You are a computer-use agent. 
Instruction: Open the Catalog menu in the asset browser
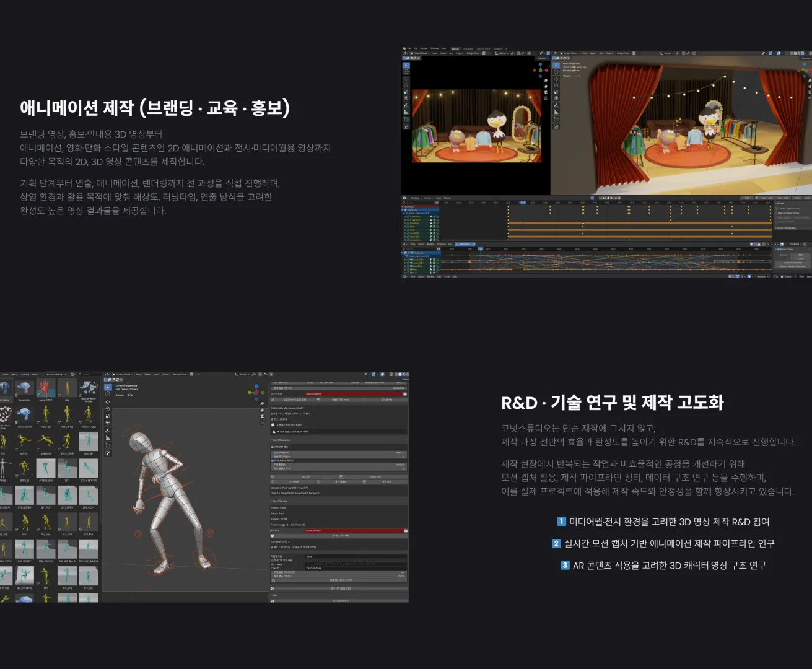[25, 374]
